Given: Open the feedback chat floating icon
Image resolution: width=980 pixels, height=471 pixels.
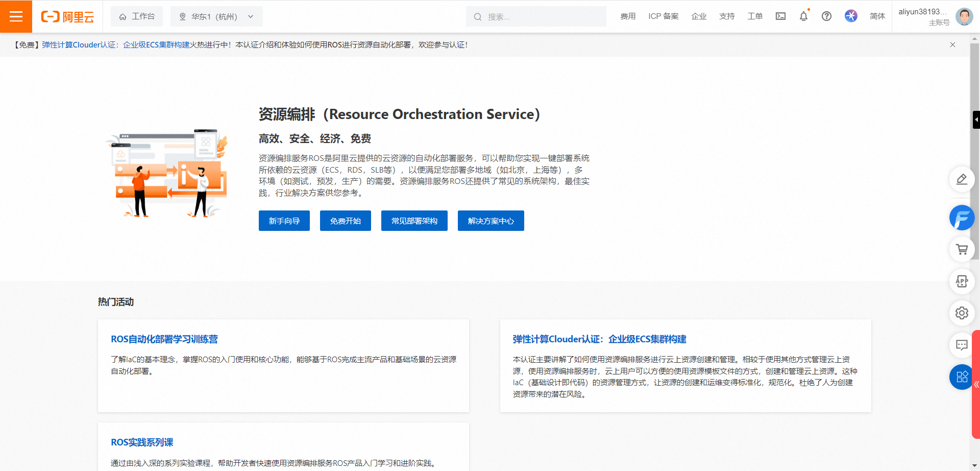Looking at the screenshot, I should pos(962,345).
